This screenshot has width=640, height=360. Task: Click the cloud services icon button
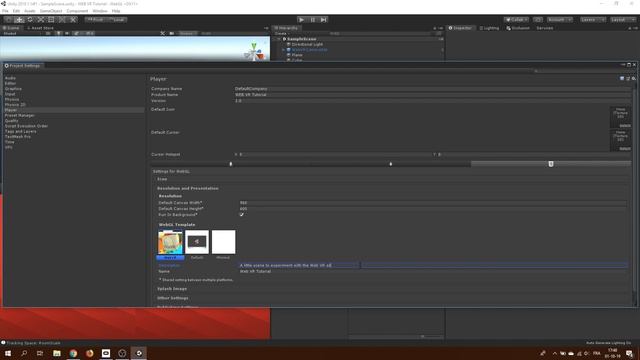pos(538,20)
